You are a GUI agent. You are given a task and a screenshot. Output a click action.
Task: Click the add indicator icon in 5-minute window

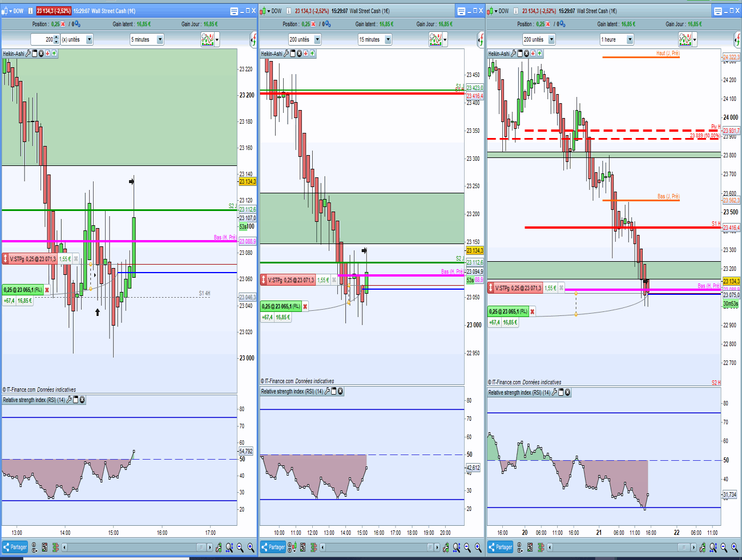pyautogui.click(x=207, y=39)
